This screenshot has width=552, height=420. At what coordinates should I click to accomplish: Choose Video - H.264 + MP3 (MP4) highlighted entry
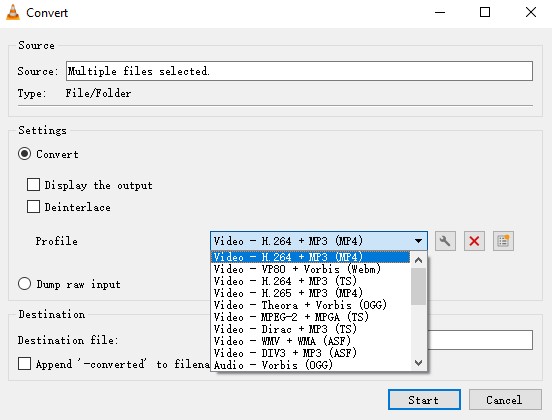(x=310, y=257)
